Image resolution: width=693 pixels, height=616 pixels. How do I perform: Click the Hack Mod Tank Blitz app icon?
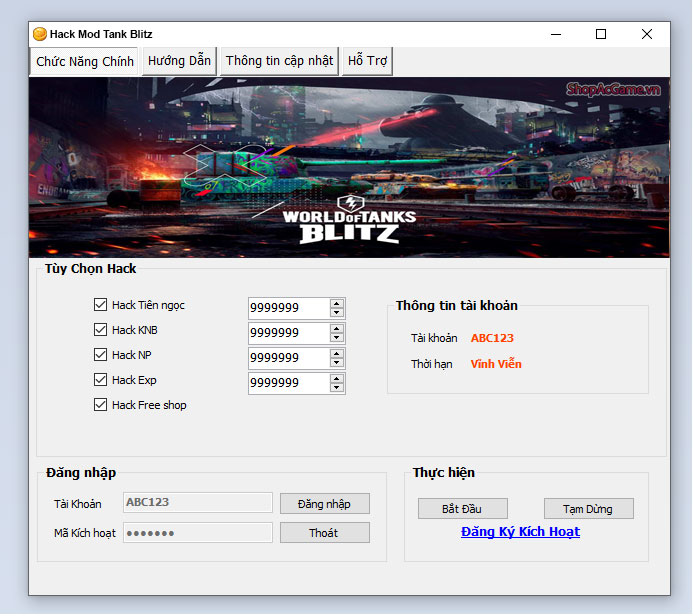tap(40, 34)
